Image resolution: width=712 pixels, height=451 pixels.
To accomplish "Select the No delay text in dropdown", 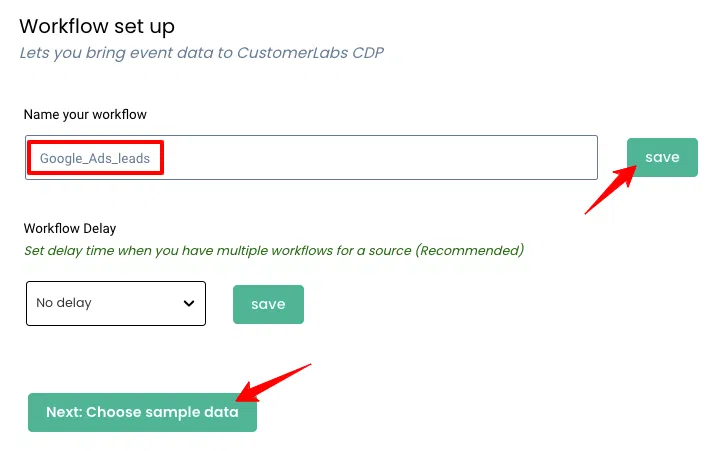I will [64, 303].
